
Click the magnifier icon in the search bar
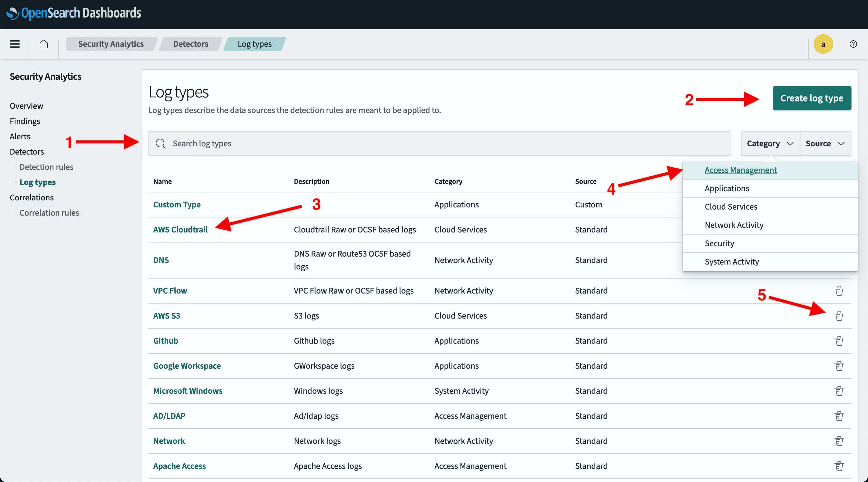tap(161, 143)
